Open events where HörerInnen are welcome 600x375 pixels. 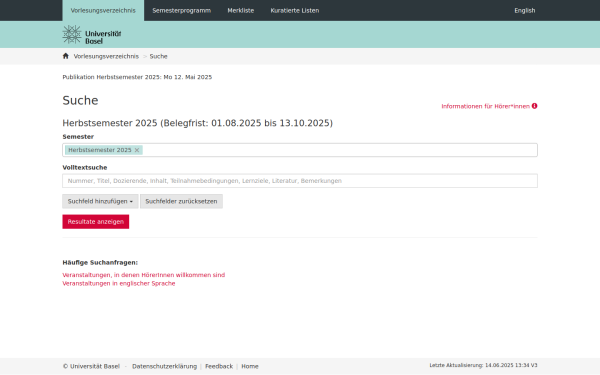pyautogui.click(x=143, y=275)
